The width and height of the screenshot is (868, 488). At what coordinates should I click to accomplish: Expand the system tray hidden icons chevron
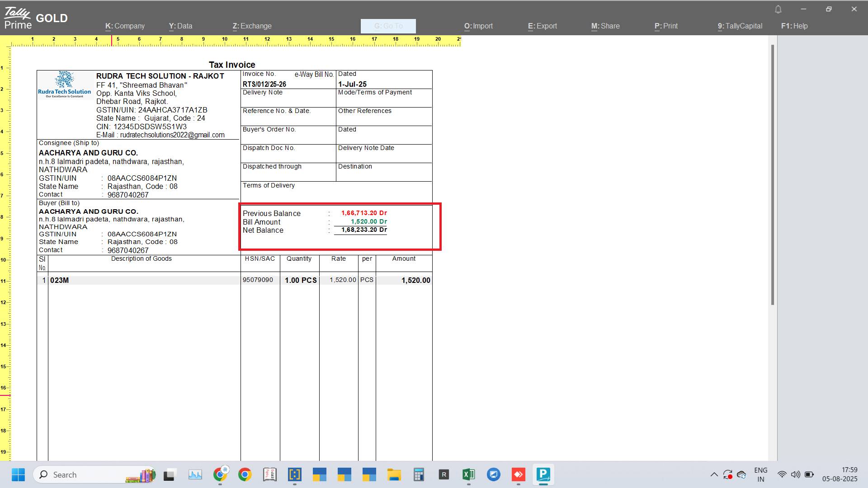[714, 475]
